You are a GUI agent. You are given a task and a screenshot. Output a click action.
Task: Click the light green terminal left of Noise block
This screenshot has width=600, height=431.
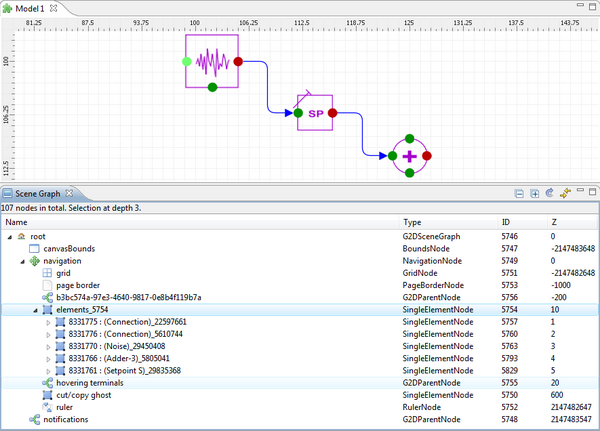click(187, 62)
